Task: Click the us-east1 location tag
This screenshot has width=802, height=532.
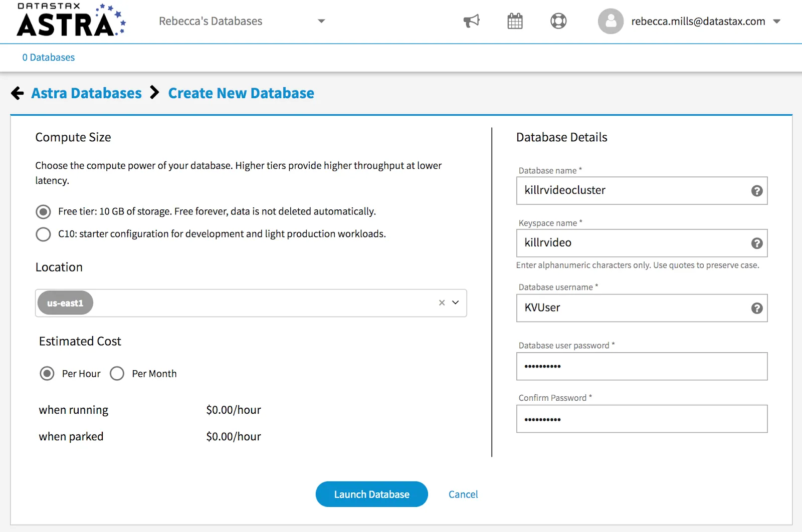Action: 65,303
